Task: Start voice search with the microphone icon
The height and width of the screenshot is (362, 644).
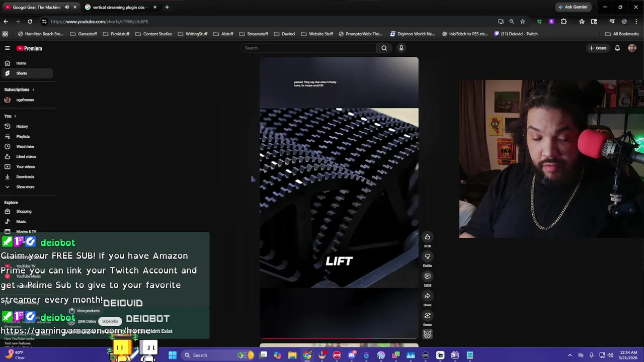Action: (401, 48)
